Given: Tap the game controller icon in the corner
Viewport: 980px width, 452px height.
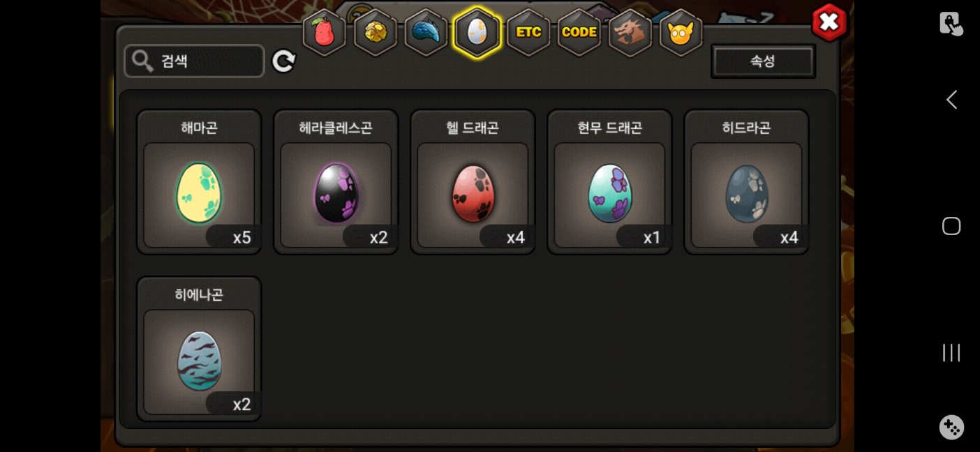Looking at the screenshot, I should pos(951,427).
